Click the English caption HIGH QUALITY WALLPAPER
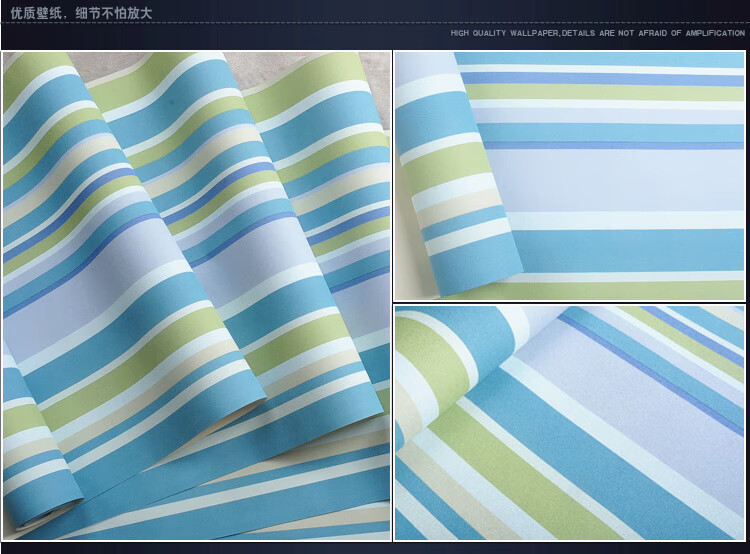Image resolution: width=750 pixels, height=554 pixels. [x=505, y=33]
